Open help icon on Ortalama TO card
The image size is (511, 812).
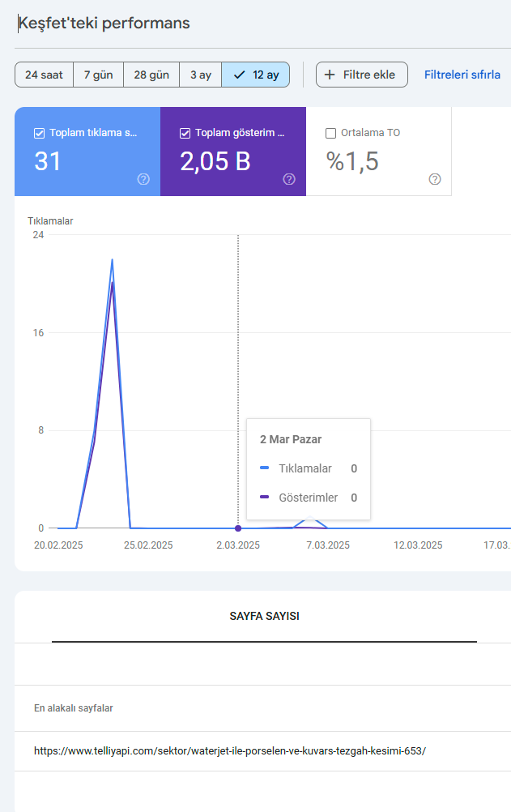pos(435,179)
